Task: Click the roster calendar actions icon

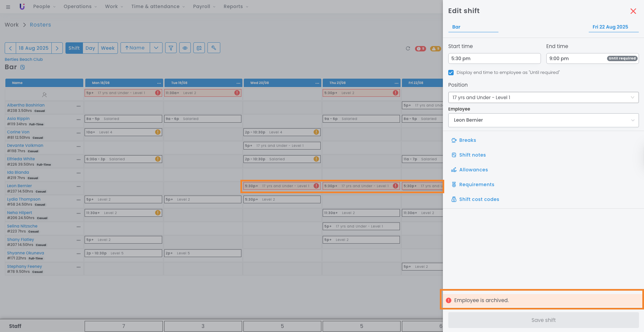Action: coord(199,48)
